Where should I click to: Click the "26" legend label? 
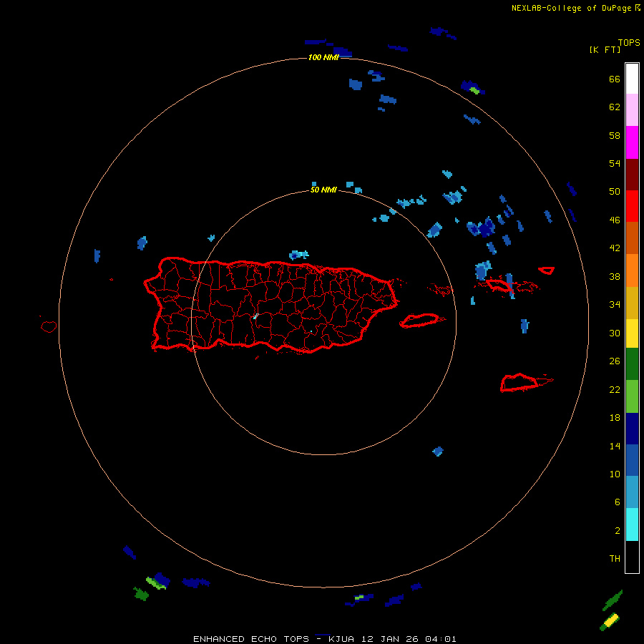click(x=615, y=361)
